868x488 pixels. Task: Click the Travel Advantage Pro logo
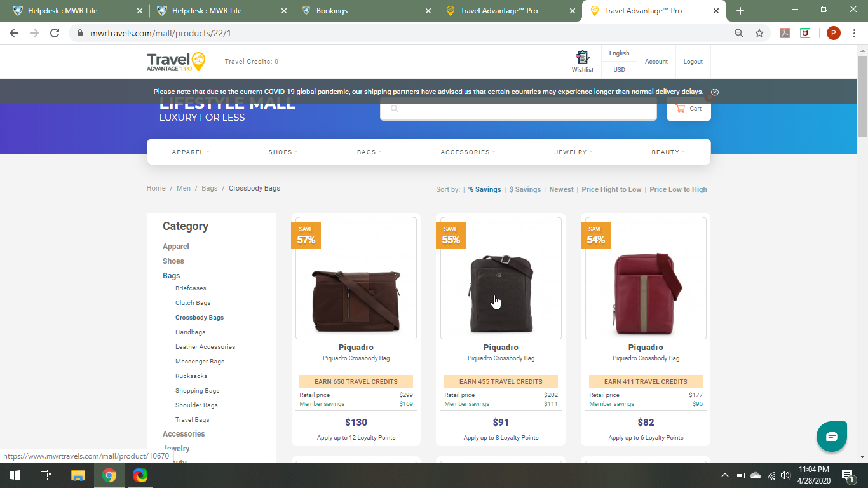click(x=176, y=62)
